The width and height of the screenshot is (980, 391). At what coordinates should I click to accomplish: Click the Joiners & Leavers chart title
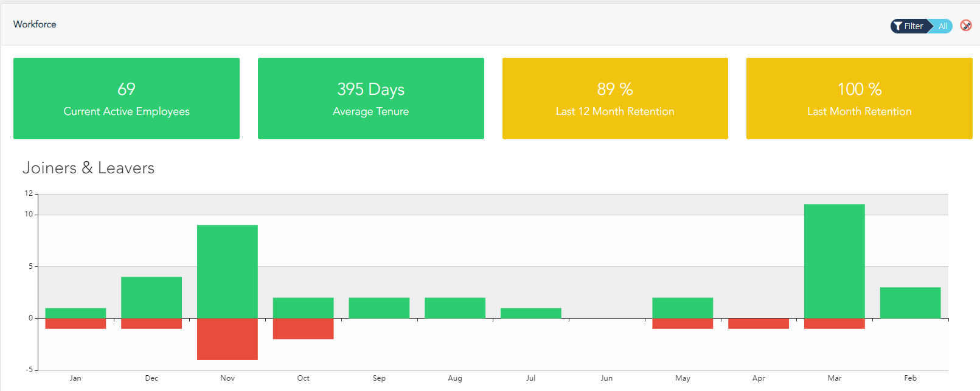[x=89, y=168]
